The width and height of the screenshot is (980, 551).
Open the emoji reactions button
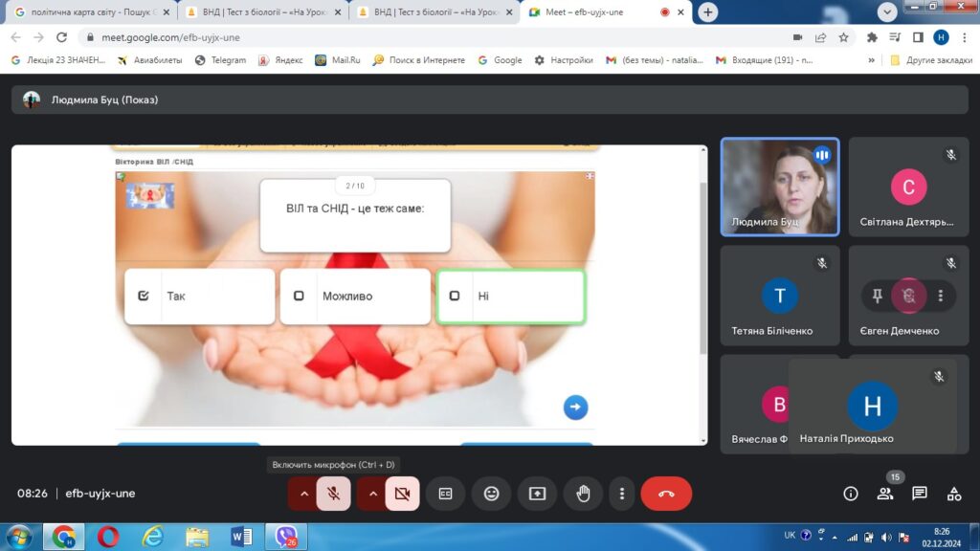pyautogui.click(x=491, y=494)
